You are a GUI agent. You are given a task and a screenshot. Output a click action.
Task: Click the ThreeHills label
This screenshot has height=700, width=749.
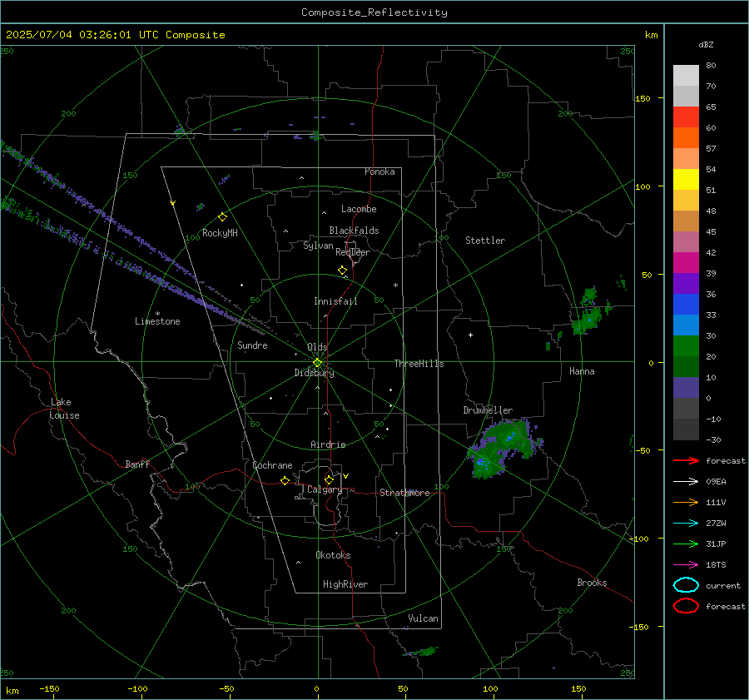pos(419,364)
